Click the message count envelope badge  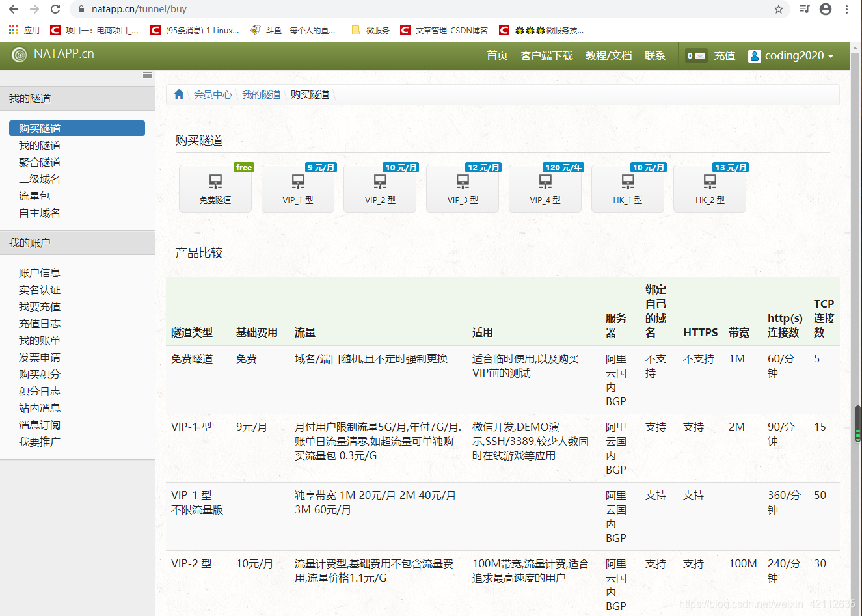(x=695, y=56)
